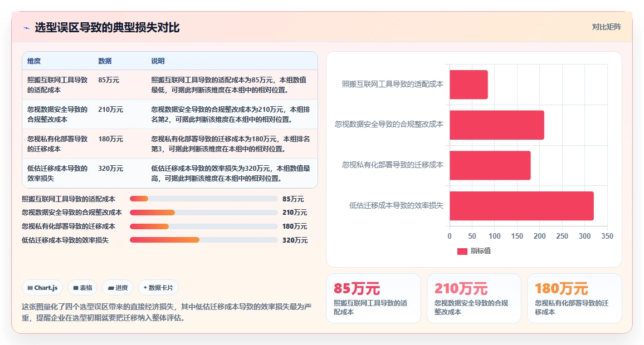644x345 pixels.
Task: Click the 320万元 value next to progress bar
Action: [295, 240]
